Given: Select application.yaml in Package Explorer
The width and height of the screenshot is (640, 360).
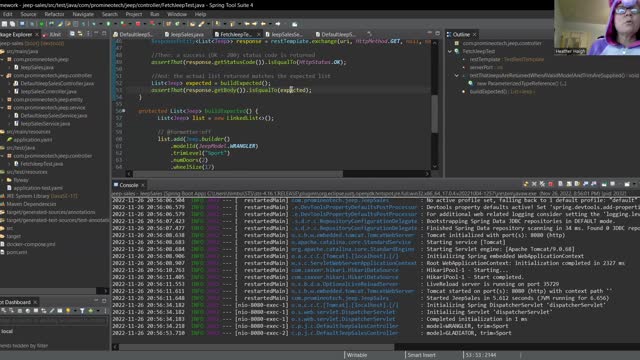Looking at the screenshot, I should [x=33, y=140].
